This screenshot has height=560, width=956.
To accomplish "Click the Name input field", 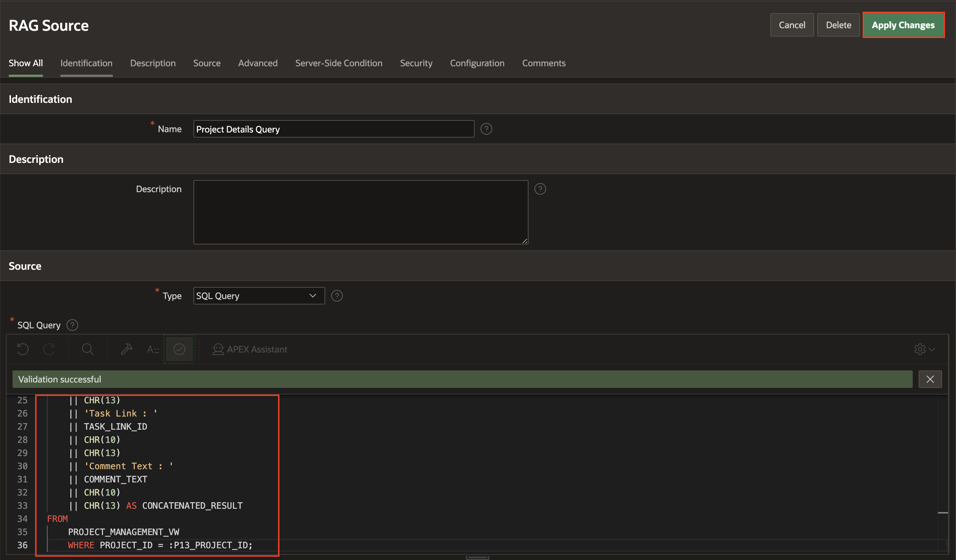I will [333, 129].
